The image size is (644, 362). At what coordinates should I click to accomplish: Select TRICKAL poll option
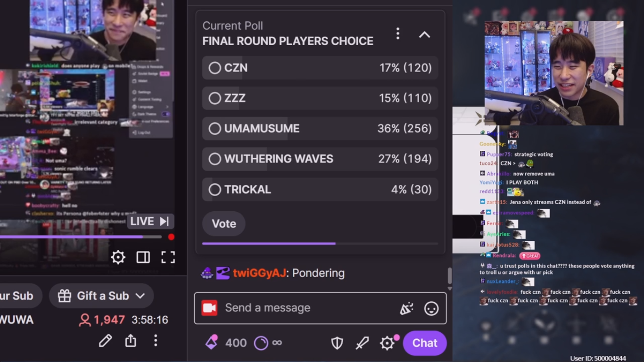[x=320, y=189]
